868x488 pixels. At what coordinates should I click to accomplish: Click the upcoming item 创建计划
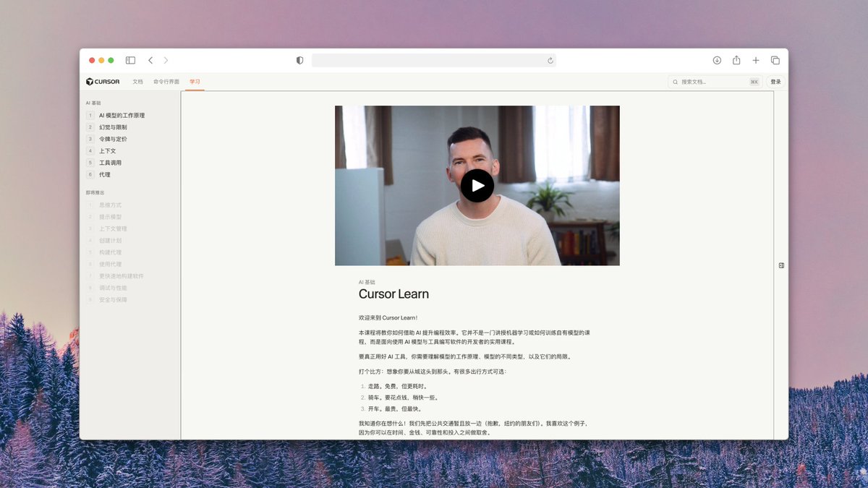[110, 240]
